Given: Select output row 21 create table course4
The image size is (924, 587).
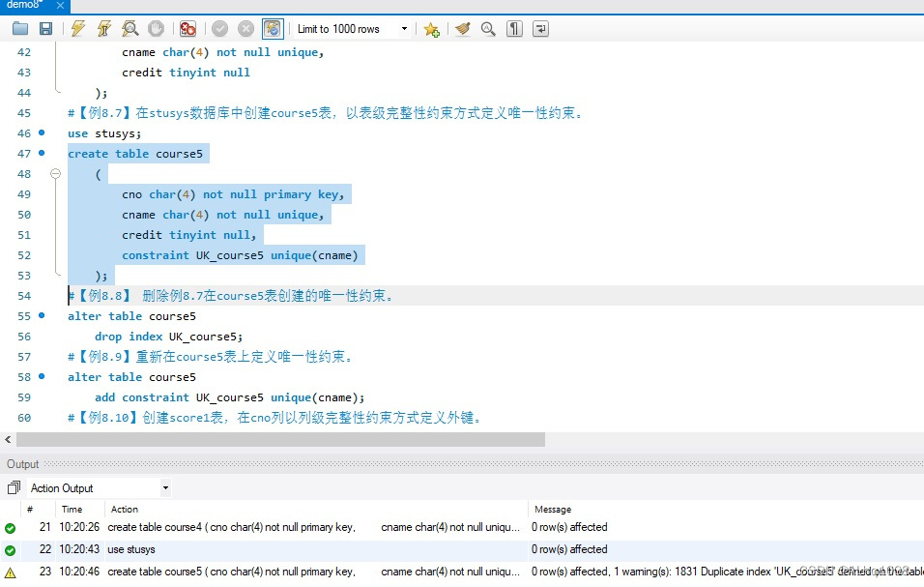Looking at the screenshot, I should pyautogui.click(x=462, y=527).
